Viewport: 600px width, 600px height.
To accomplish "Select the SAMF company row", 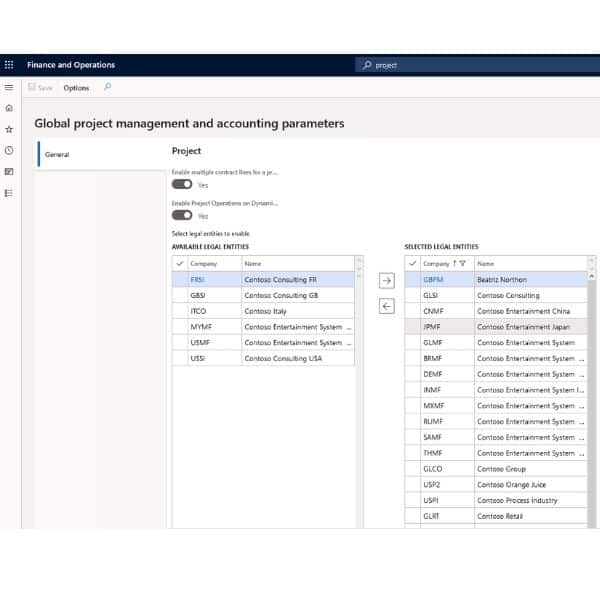I will click(496, 437).
